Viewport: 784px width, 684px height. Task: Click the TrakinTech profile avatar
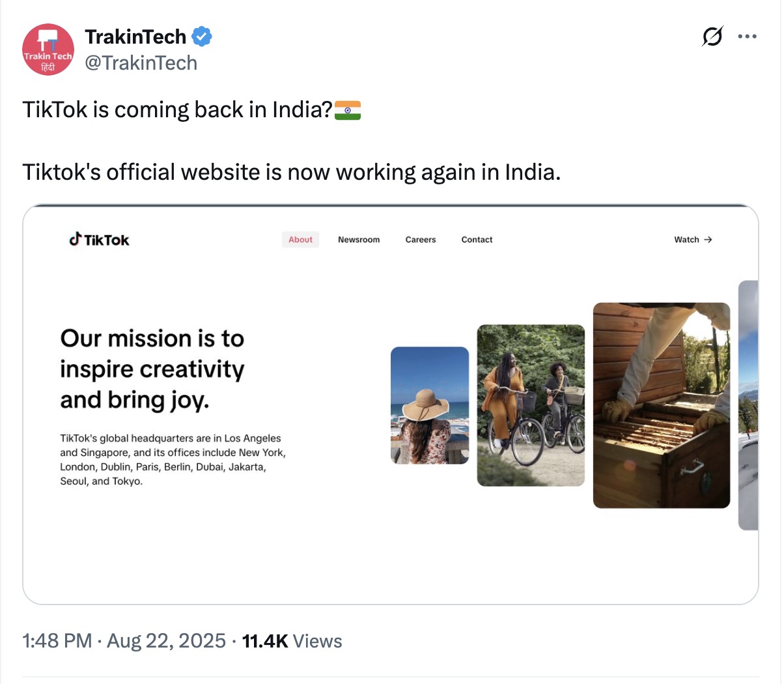coord(48,50)
